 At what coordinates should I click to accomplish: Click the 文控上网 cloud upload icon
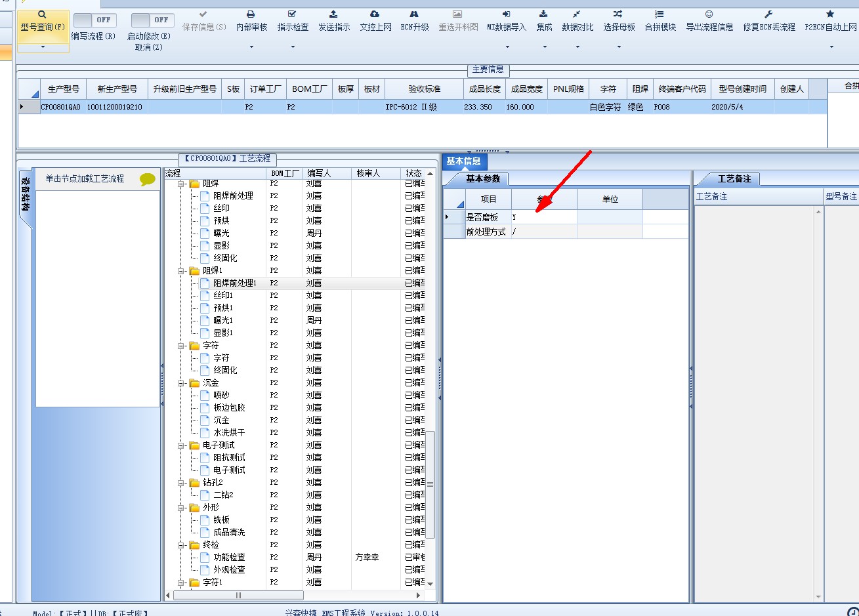(x=375, y=14)
